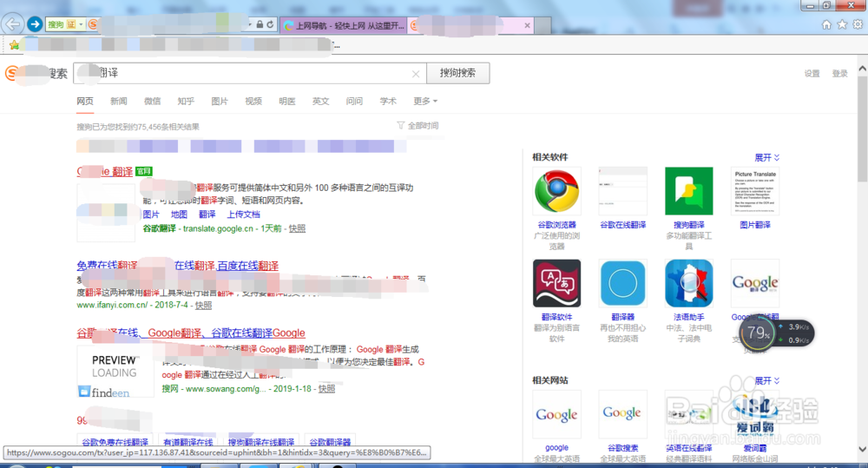This screenshot has width=868, height=468.
Task: Open 英语在线翻译 related website logo
Action: (688, 414)
